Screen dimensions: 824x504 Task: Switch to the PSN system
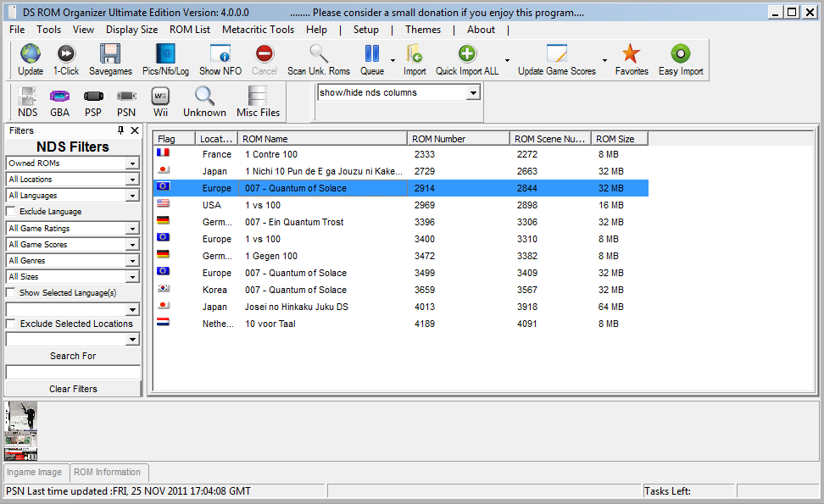click(x=126, y=102)
